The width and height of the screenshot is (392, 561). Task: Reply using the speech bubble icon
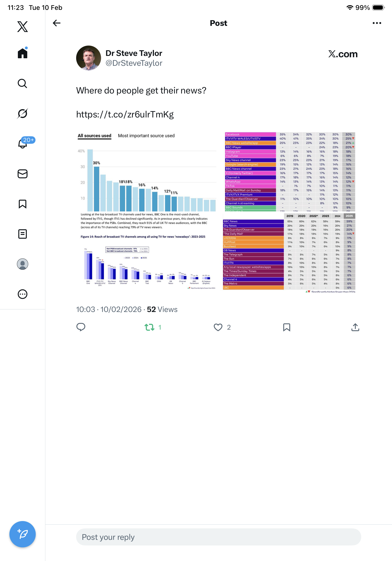(x=81, y=327)
